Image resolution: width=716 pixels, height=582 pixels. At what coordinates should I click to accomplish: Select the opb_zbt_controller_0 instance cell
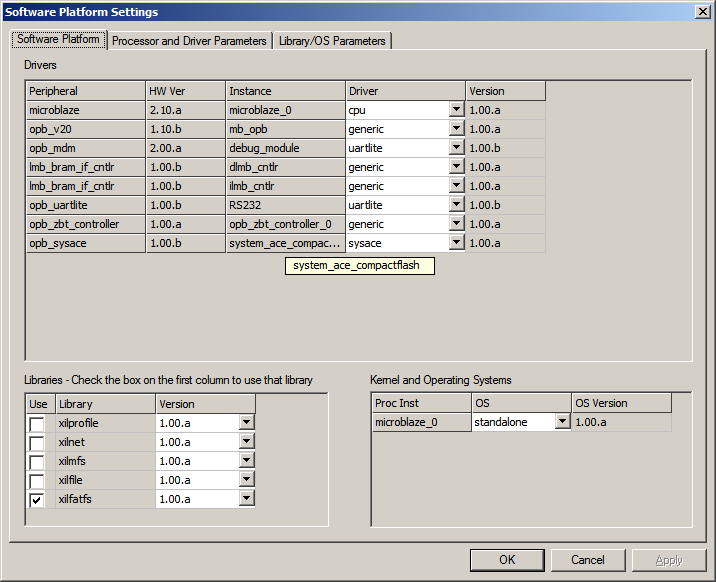(x=285, y=224)
